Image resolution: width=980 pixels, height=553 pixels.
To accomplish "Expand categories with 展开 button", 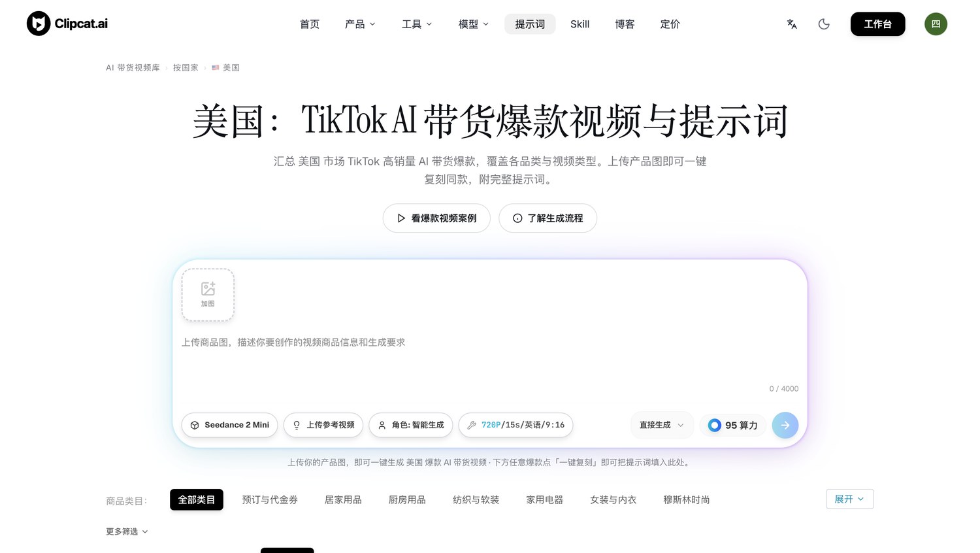I will (849, 499).
